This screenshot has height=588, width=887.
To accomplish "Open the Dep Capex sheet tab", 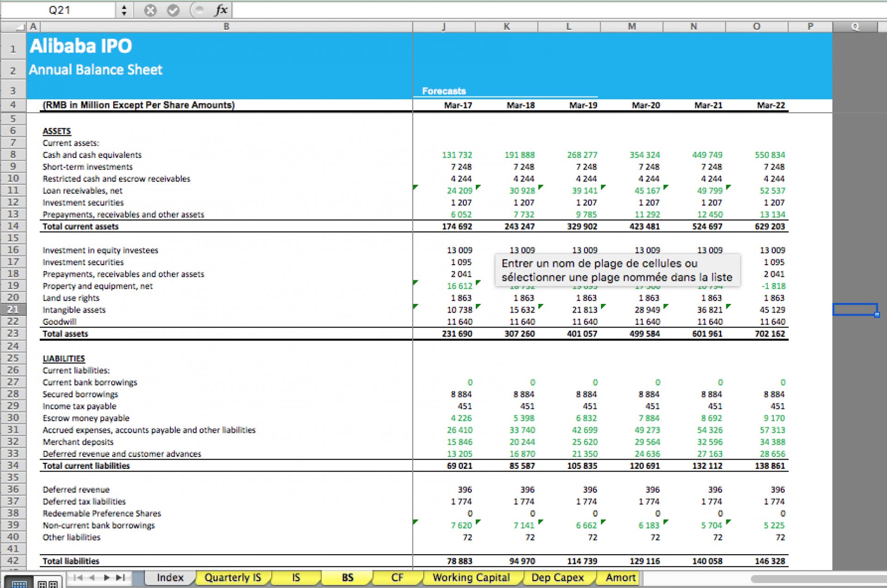I will point(558,577).
